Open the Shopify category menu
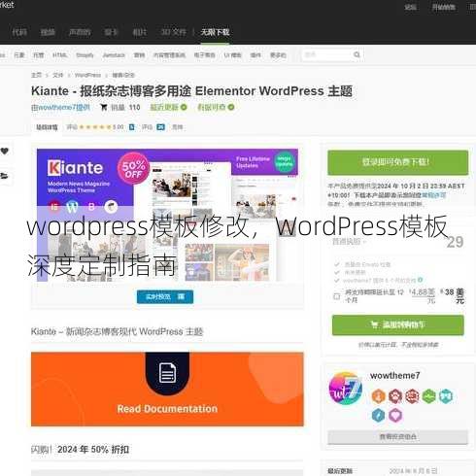The height and width of the screenshot is (476, 476). tap(85, 55)
